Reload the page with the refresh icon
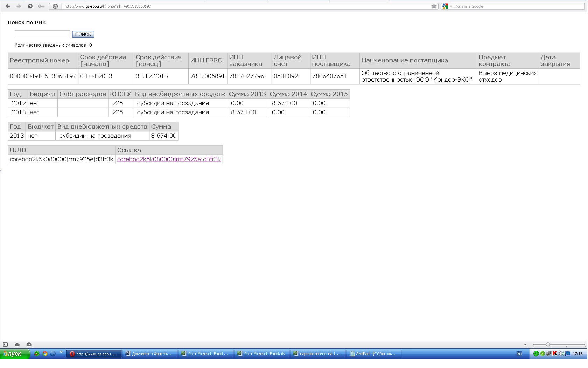The image size is (588, 368). [30, 6]
